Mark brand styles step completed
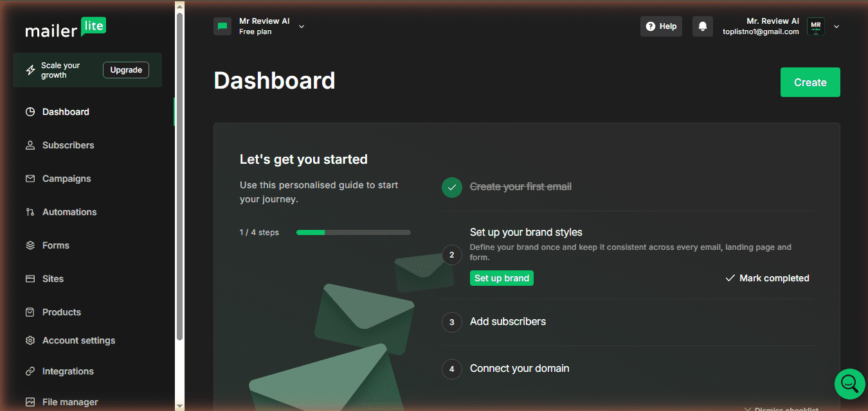This screenshot has width=868, height=411. (x=767, y=278)
